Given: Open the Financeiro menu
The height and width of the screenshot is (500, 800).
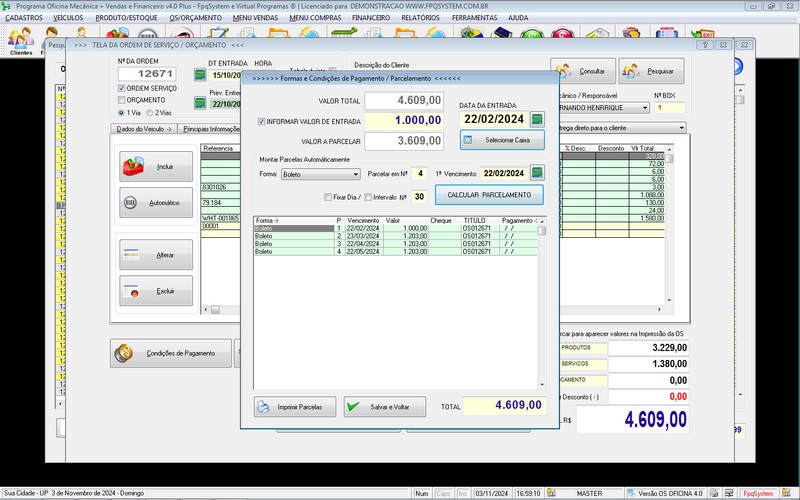Looking at the screenshot, I should tap(371, 17).
